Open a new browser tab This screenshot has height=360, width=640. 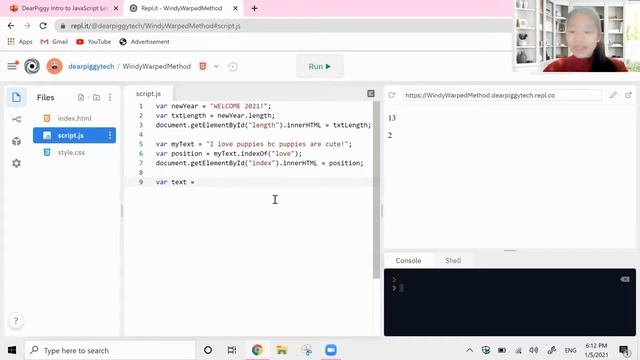point(254,8)
